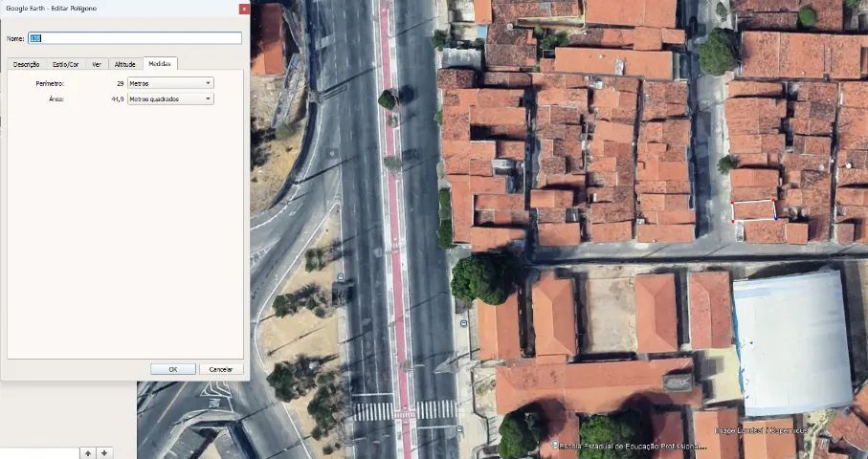Confirm the polygon with OK button
868x459 pixels.
coord(173,369)
